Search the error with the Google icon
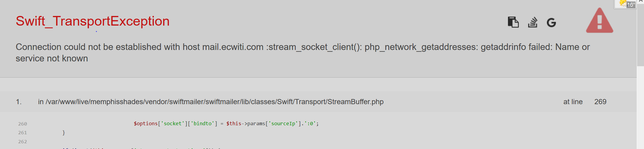The image size is (644, 149). pyautogui.click(x=551, y=23)
